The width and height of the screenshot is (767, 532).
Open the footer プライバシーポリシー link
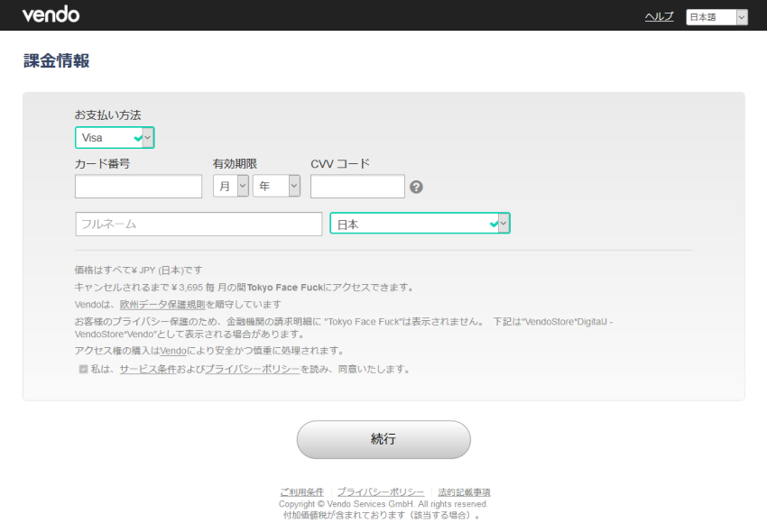tap(381, 492)
